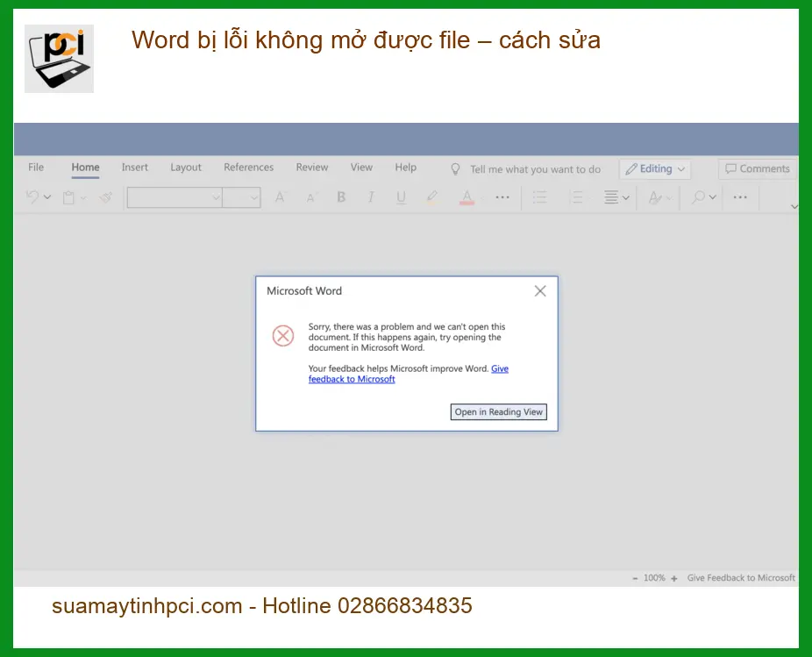
Task: Close the Microsoft Word error dialog
Action: tap(540, 291)
